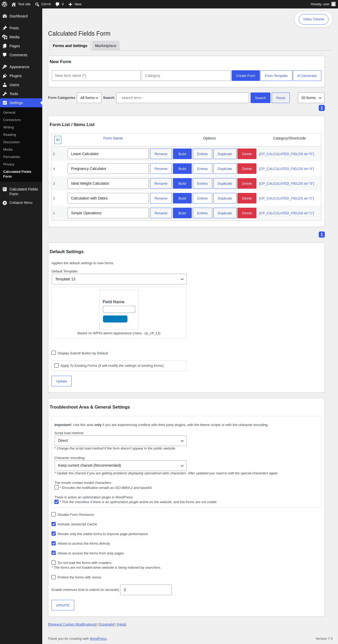Open the Appearance brush icon menu

pyautogui.click(x=5, y=67)
